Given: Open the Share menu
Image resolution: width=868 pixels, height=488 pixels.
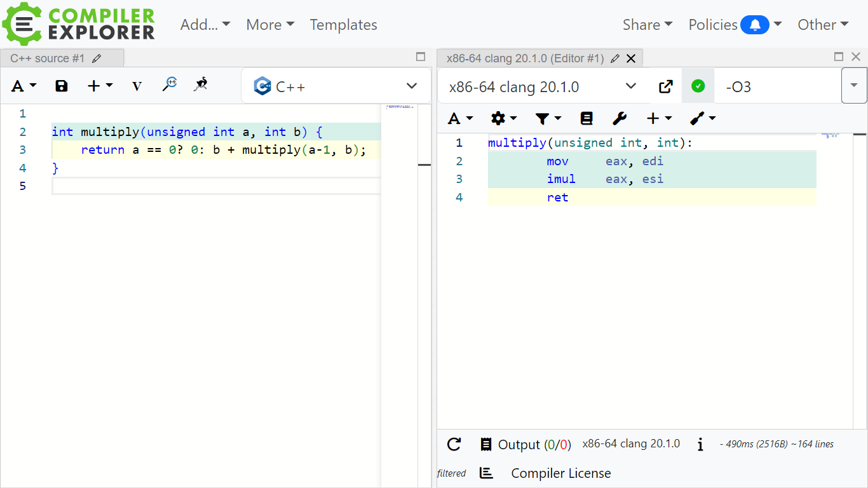Looking at the screenshot, I should pyautogui.click(x=647, y=25).
